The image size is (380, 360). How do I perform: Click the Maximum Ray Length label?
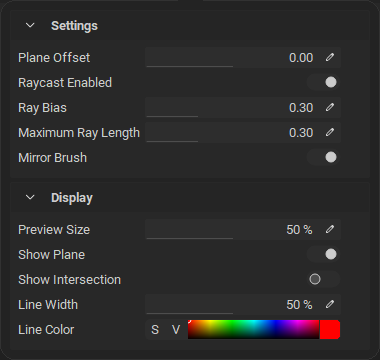coord(79,133)
